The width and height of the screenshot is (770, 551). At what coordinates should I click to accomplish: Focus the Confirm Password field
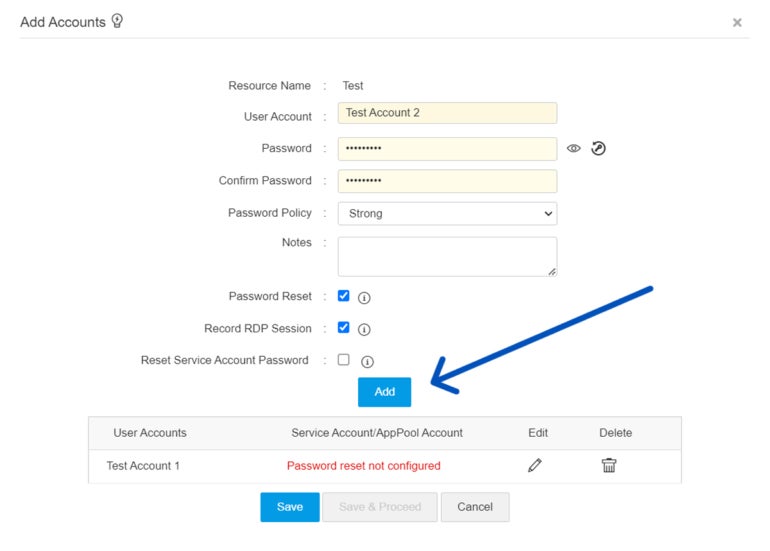coord(447,181)
